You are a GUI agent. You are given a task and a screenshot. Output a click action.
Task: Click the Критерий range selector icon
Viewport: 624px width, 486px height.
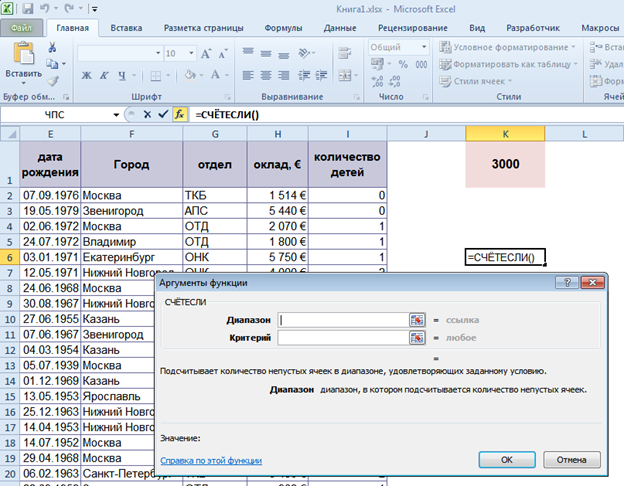pos(417,338)
